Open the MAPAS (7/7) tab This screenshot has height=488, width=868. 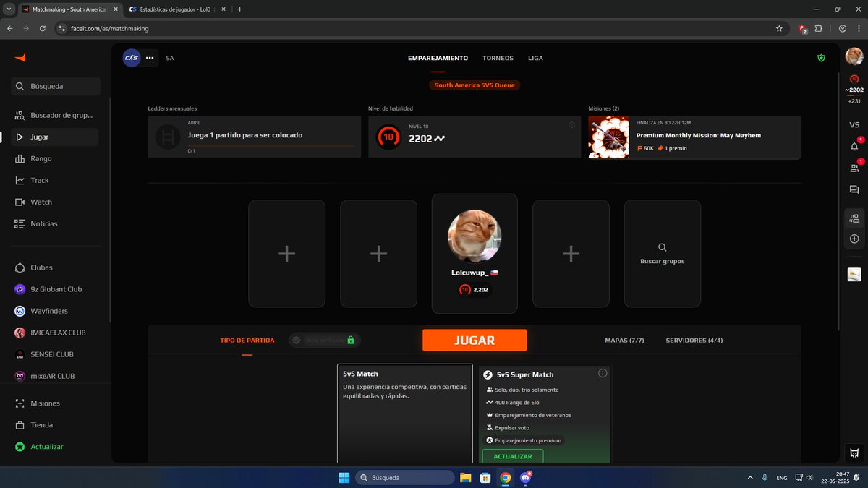pyautogui.click(x=624, y=340)
